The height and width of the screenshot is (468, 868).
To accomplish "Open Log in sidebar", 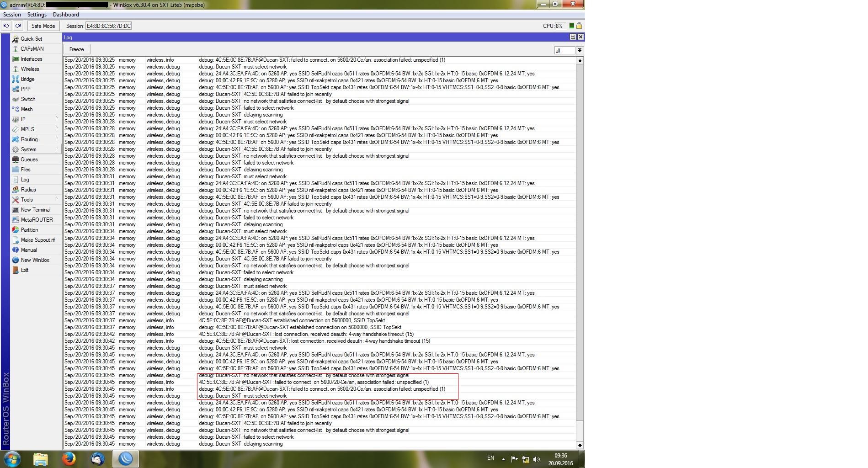I will (x=25, y=180).
